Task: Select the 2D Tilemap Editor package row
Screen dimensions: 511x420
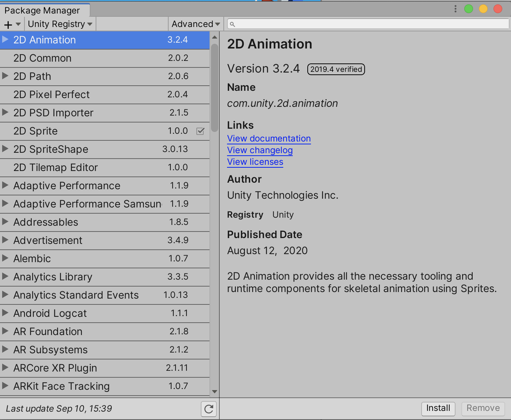Action: [x=105, y=168]
